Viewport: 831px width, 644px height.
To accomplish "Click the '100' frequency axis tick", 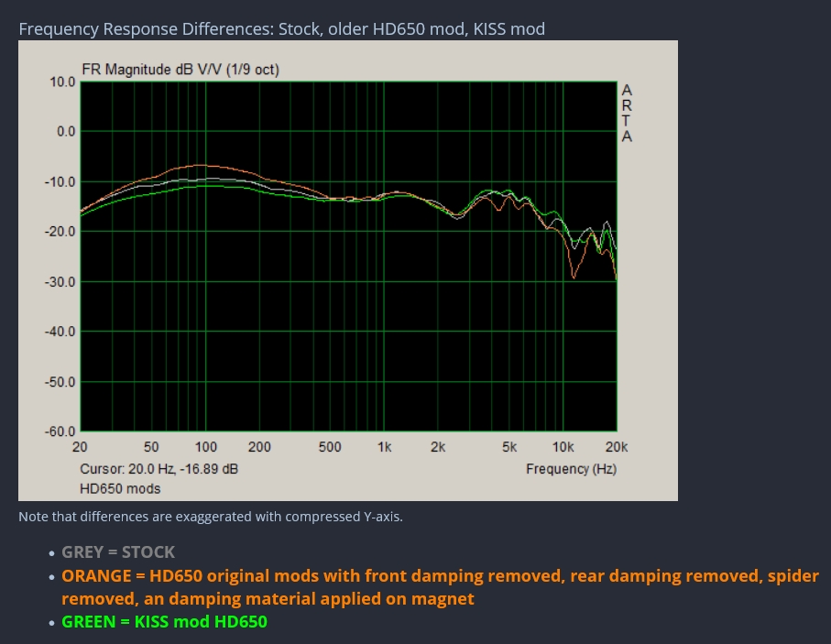I will [x=205, y=447].
